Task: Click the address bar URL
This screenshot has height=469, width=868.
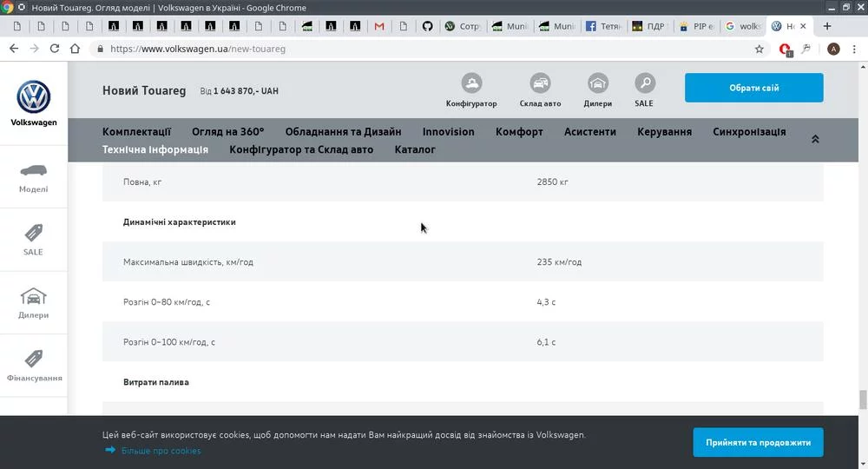Action: coord(198,49)
